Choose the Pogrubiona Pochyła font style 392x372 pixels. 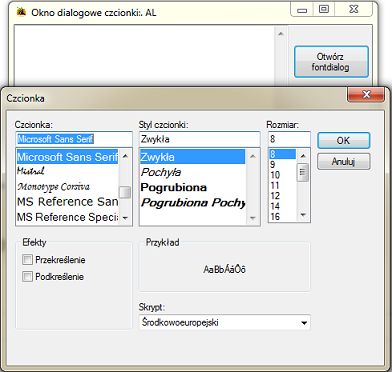[193, 203]
